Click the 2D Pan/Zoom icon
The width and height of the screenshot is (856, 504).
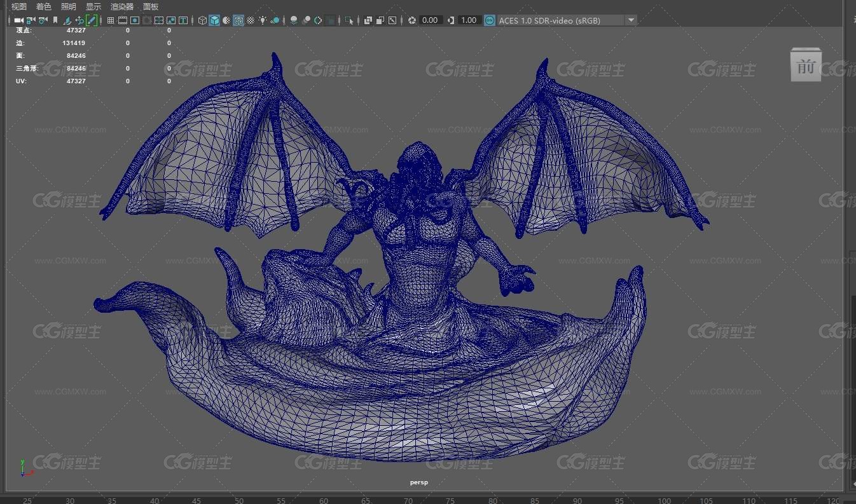[x=79, y=20]
